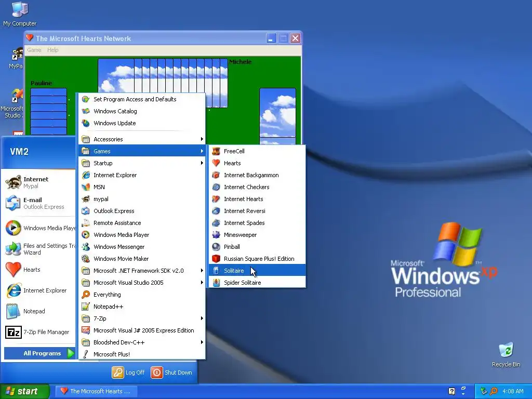
Task: Open the Game menu in Hearts window
Action: (34, 50)
